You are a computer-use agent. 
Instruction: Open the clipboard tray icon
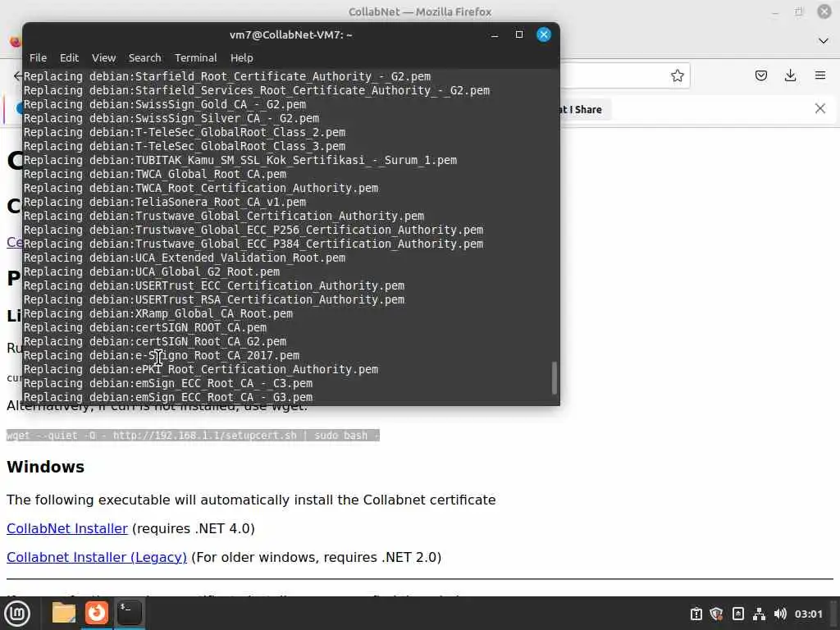[696, 614]
